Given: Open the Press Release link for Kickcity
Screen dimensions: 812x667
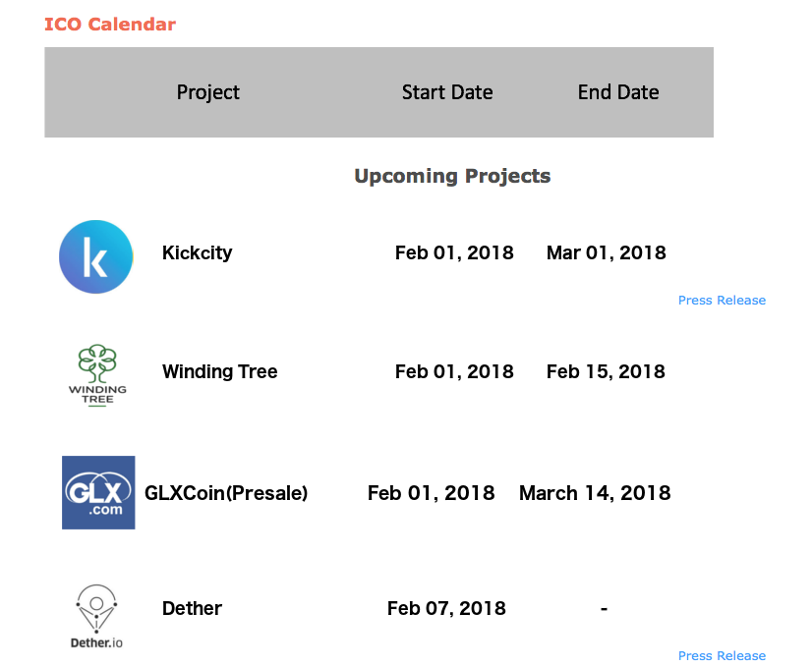Looking at the screenshot, I should point(722,300).
